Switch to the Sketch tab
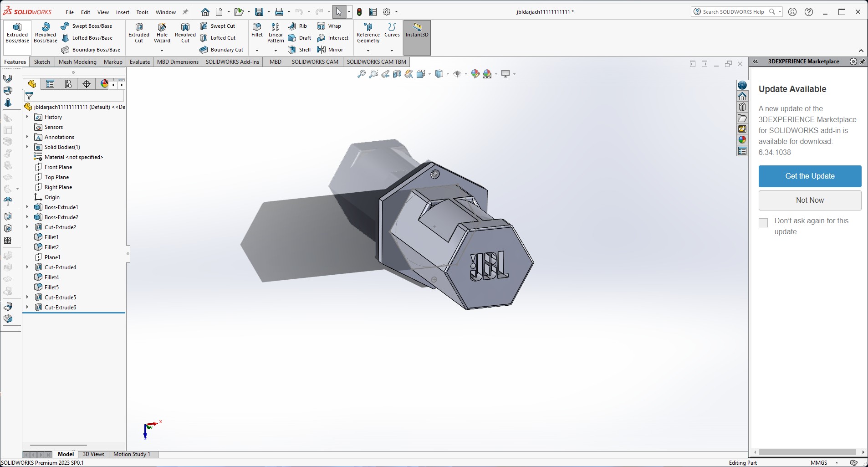Screen dimensions: 868x467 click(x=42, y=62)
